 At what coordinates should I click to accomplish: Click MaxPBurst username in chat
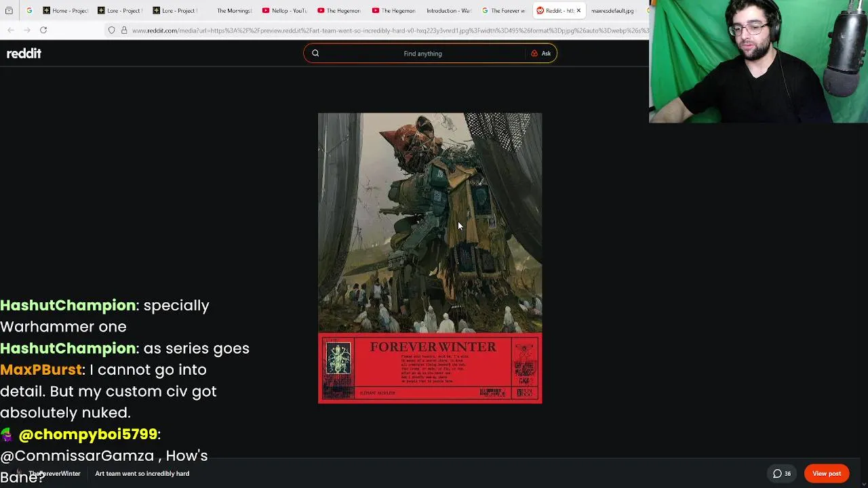point(41,370)
